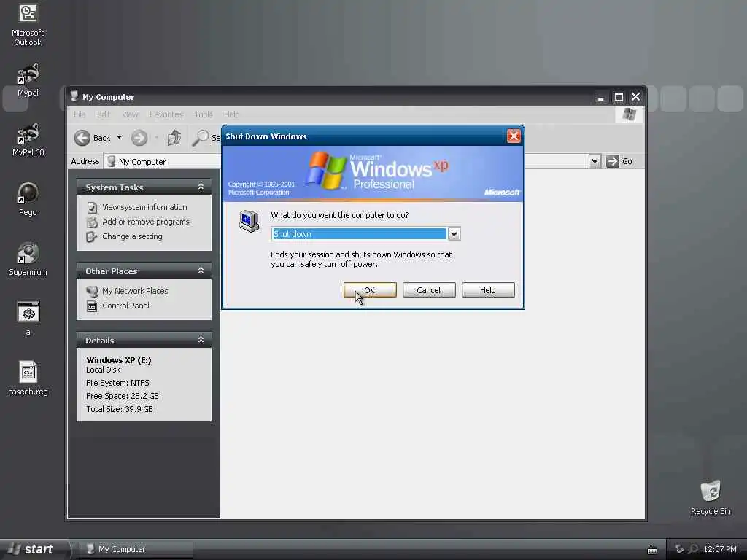Click the My Computer icon in address field

click(112, 161)
